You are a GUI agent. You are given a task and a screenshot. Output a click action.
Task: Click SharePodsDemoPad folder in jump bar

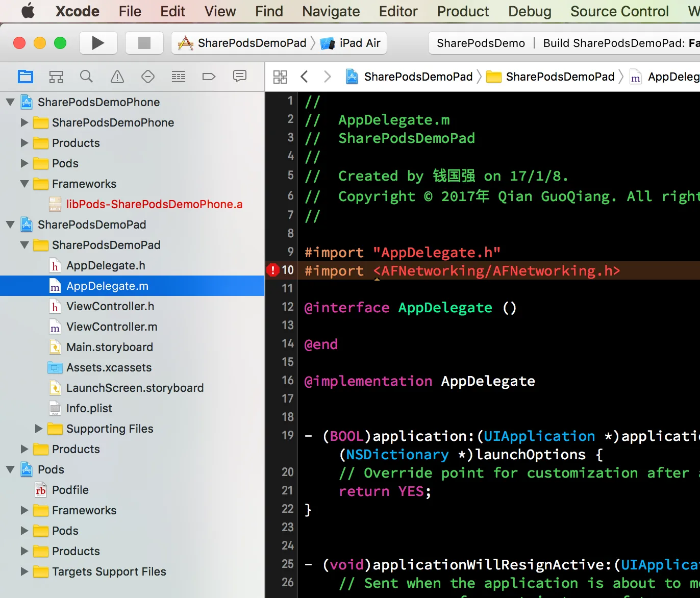[x=551, y=77]
